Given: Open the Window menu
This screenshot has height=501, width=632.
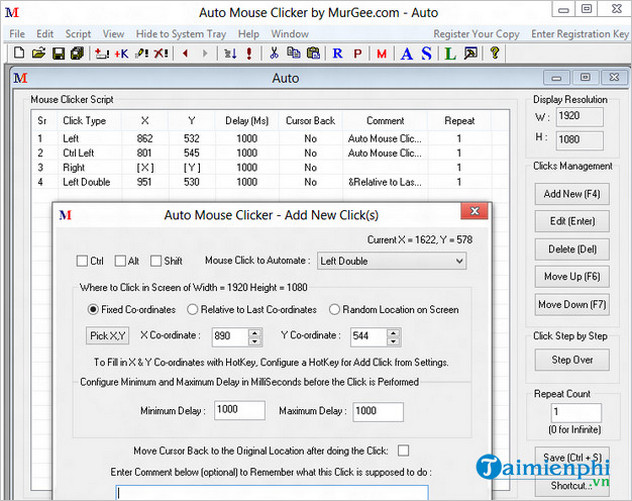Looking at the screenshot, I should coord(290,34).
